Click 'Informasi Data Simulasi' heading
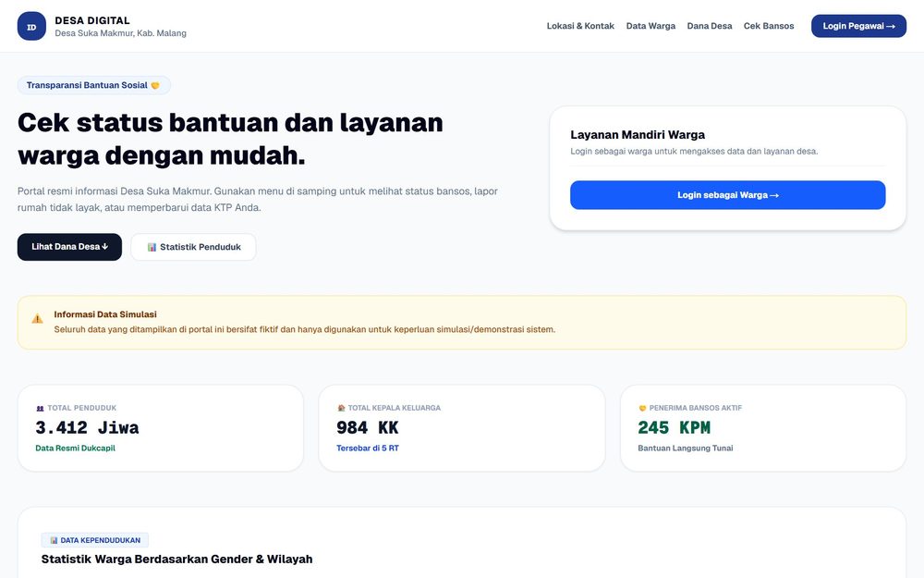 tap(105, 314)
